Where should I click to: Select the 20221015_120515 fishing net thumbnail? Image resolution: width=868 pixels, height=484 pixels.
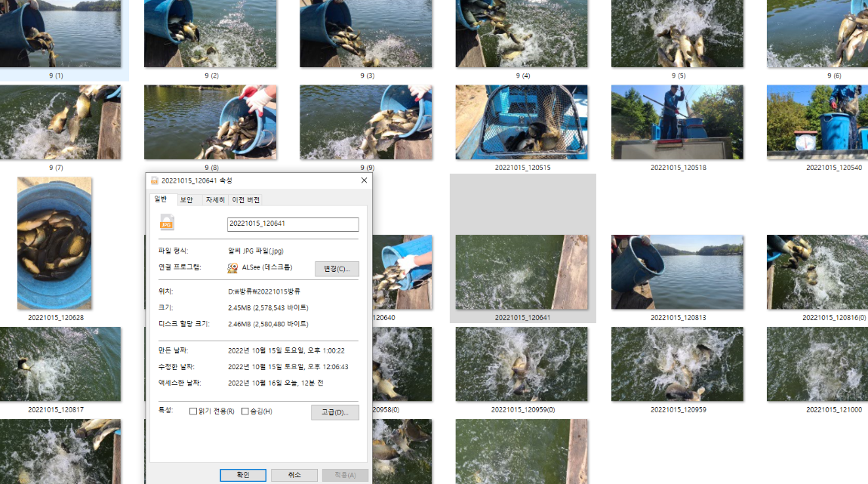[x=522, y=122]
